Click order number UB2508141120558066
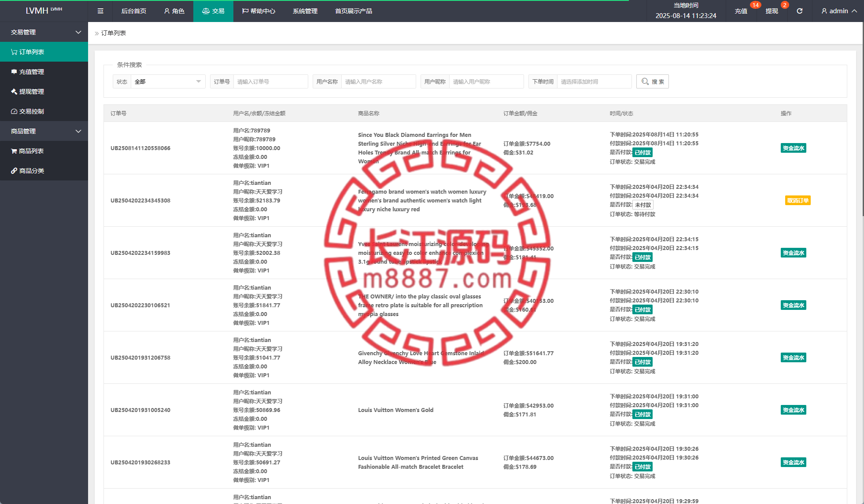Image resolution: width=864 pixels, height=504 pixels. 140,148
